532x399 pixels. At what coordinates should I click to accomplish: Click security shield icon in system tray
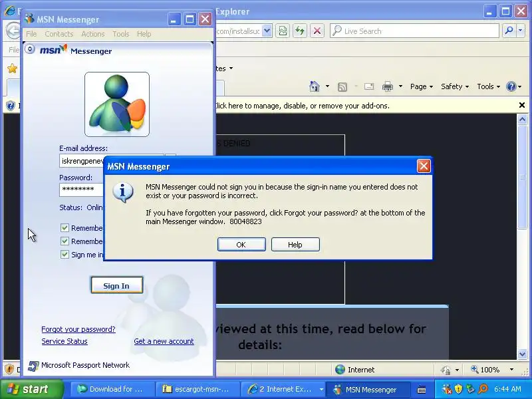coord(458,389)
